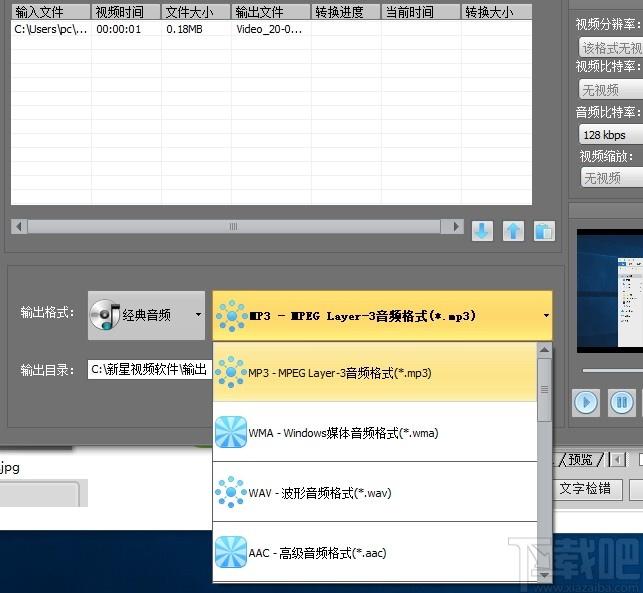Screen dimensions: 643x593
Task: Click the 当前时间 column header
Action: pos(420,12)
